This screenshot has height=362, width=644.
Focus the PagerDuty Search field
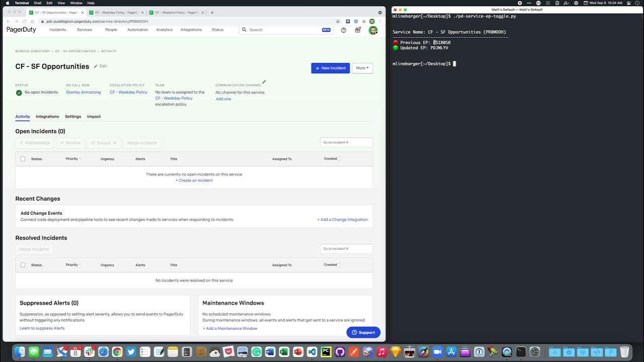(287, 30)
